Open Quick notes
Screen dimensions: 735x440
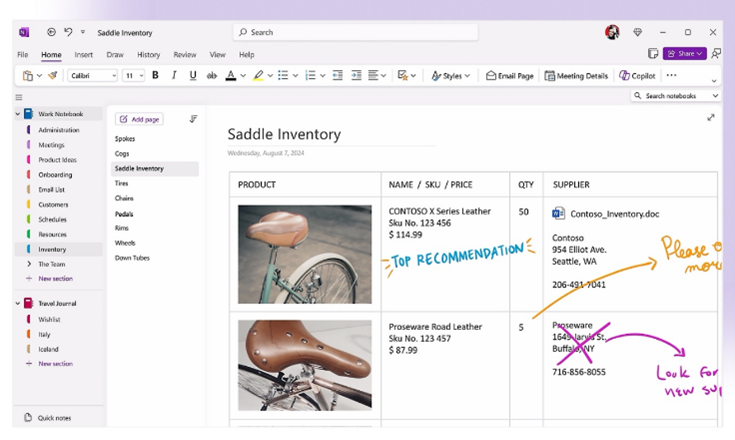click(48, 418)
